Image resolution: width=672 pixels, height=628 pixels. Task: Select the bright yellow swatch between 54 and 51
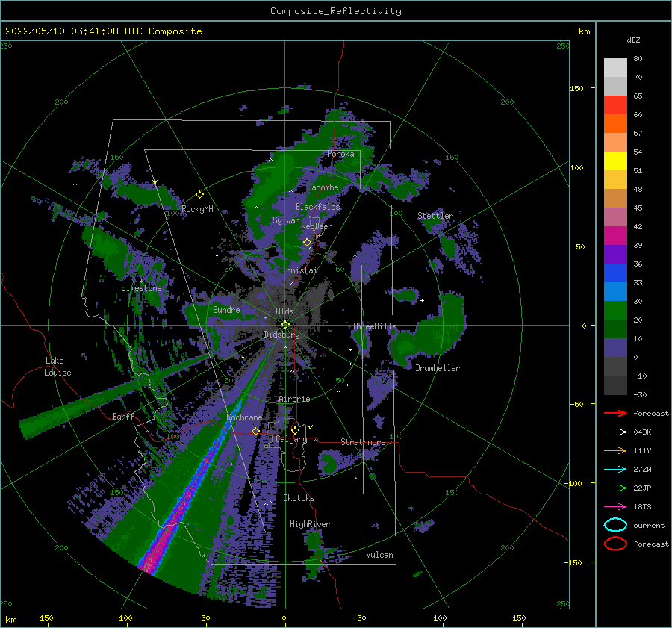(x=615, y=161)
